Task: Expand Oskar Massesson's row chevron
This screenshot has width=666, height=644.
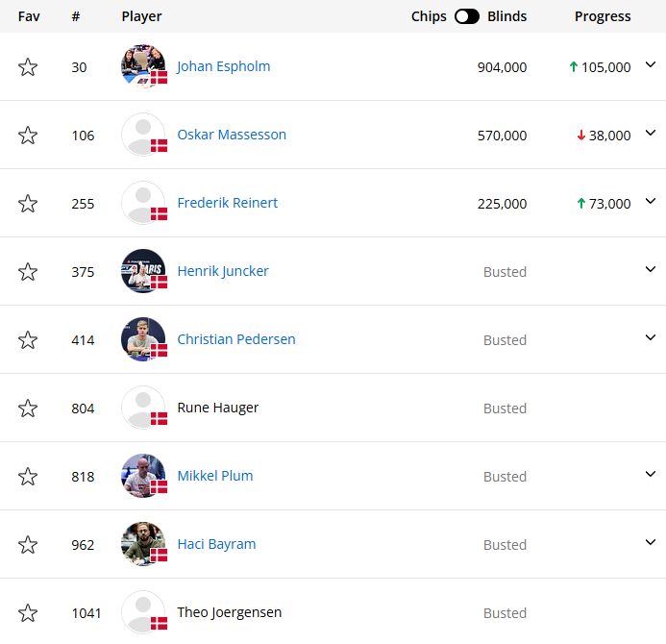Action: (x=651, y=134)
